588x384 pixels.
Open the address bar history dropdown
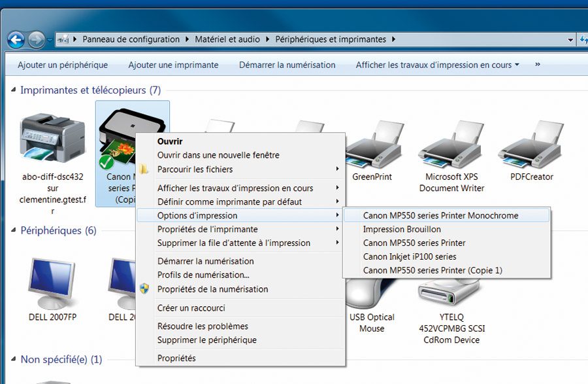pyautogui.click(x=570, y=40)
